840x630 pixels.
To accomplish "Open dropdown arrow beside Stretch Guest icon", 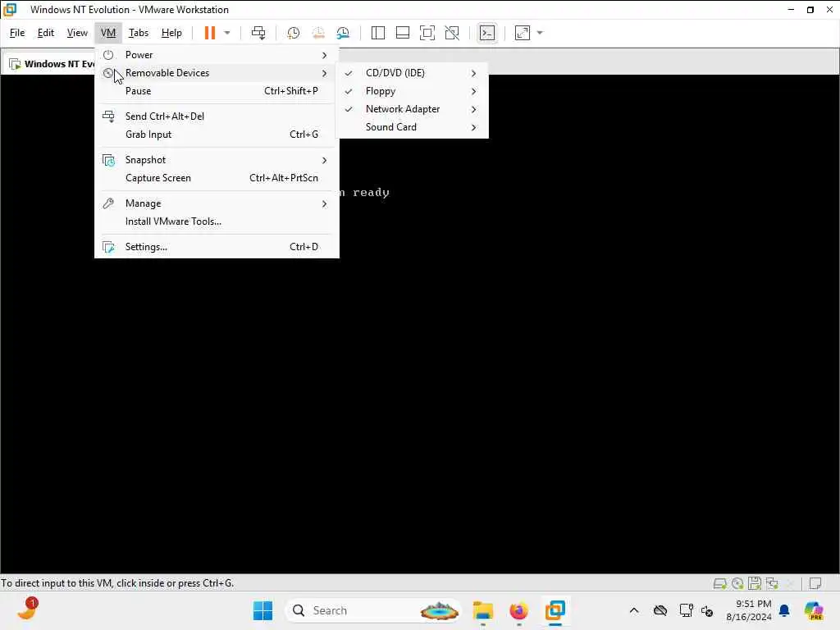I will click(x=540, y=33).
